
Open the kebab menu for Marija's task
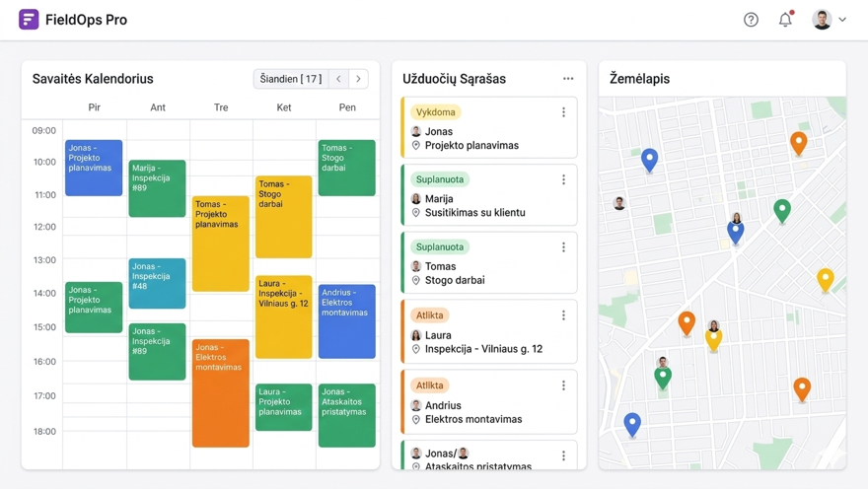pyautogui.click(x=563, y=180)
